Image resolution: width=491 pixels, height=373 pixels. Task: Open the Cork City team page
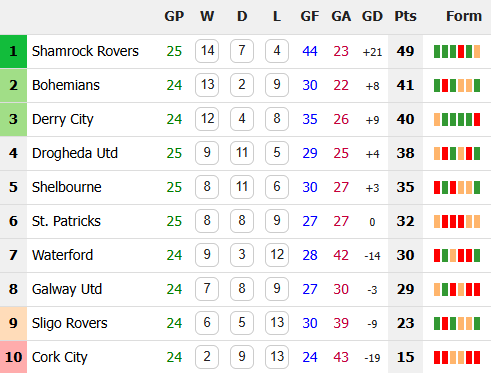[x=59, y=357]
